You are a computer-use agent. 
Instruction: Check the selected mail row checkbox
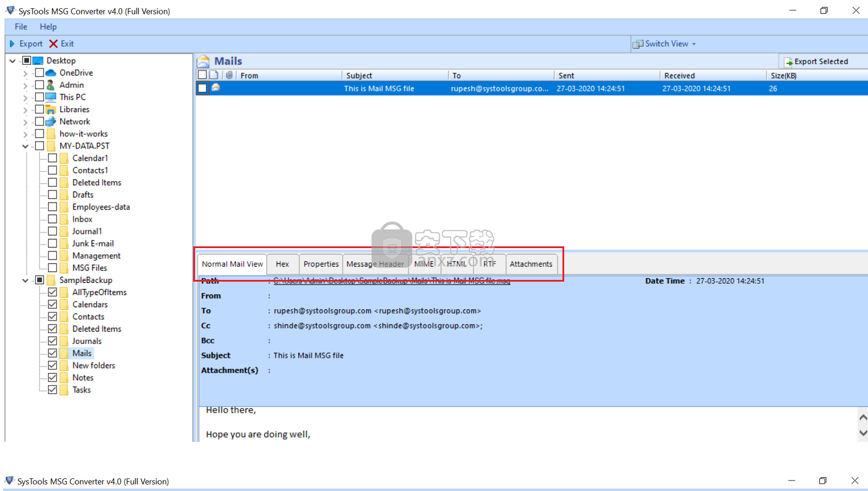(x=202, y=88)
